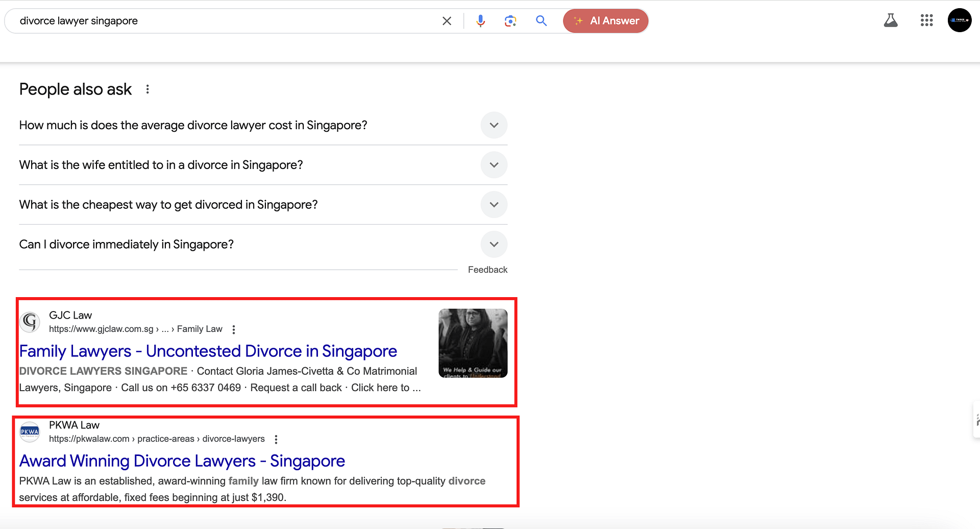Expand the cheapest way to get divorced question
The width and height of the screenshot is (980, 529).
tap(494, 205)
